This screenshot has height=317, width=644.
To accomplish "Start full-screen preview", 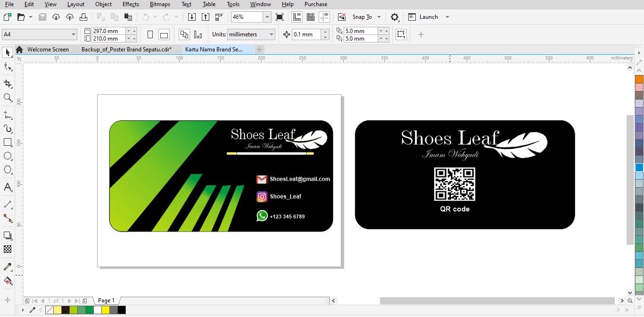I will click(280, 17).
